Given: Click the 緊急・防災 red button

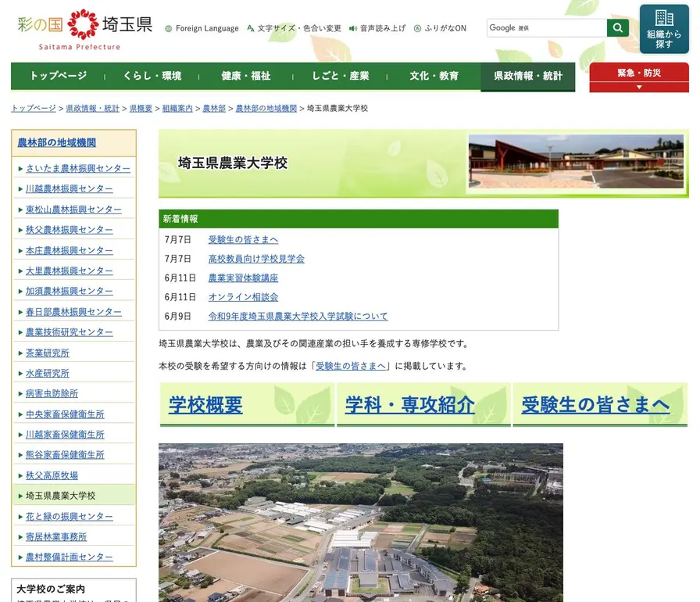Looking at the screenshot, I should [x=639, y=73].
